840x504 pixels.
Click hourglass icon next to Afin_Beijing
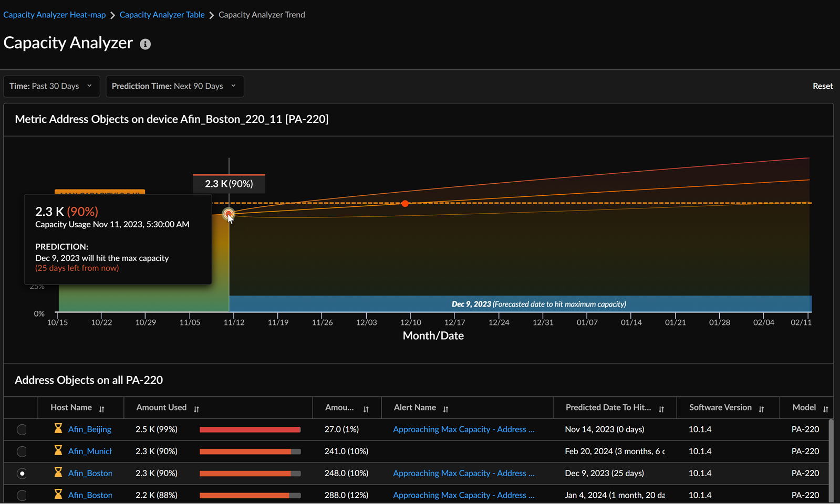[x=58, y=429]
